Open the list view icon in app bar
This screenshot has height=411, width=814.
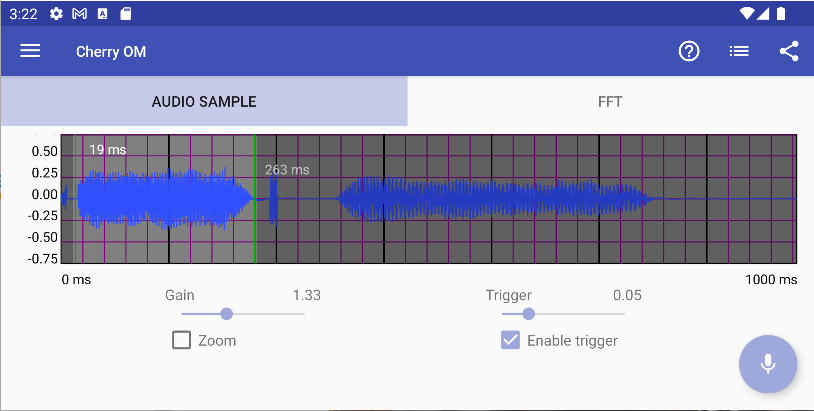point(739,51)
